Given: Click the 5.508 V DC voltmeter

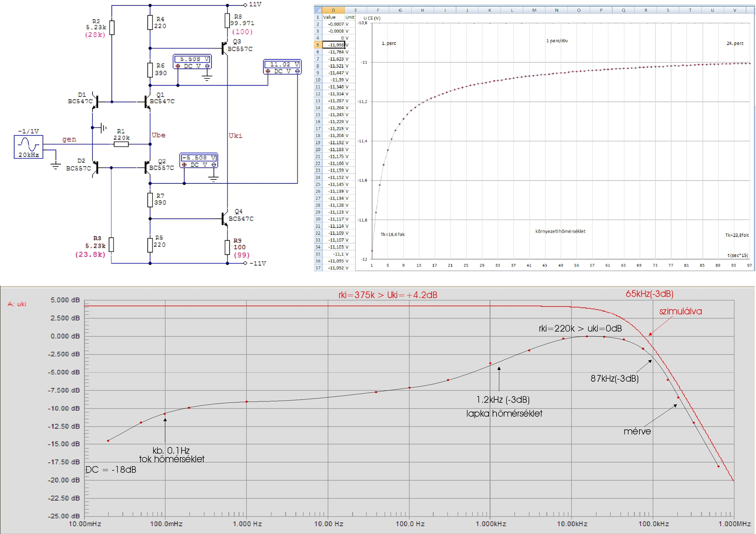Looking at the screenshot, I should click(x=193, y=62).
